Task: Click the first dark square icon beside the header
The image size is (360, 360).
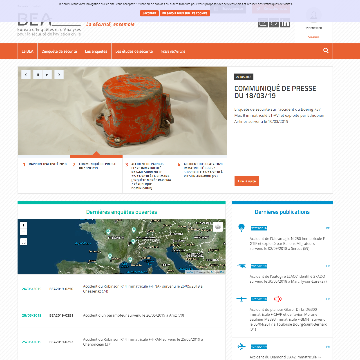Action: [263, 23]
